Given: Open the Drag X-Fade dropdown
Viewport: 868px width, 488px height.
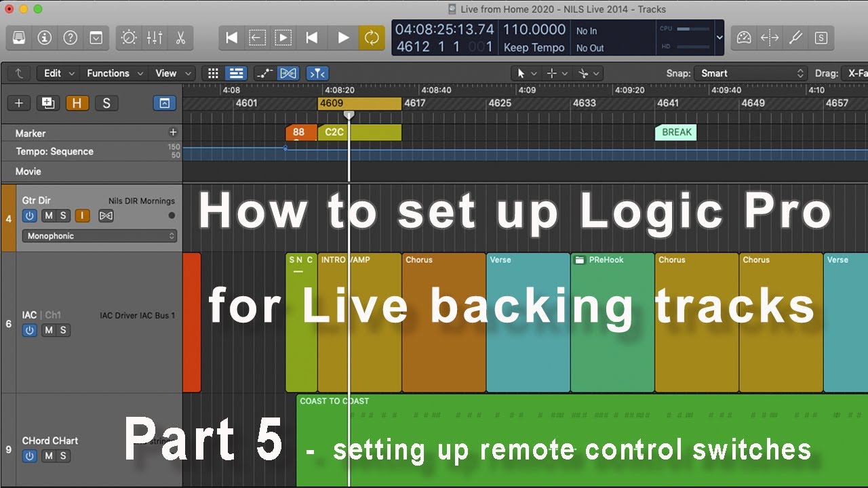Looking at the screenshot, I should click(854, 73).
